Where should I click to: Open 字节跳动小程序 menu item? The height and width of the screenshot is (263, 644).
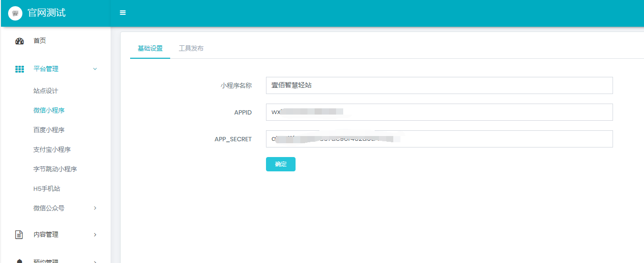pos(55,169)
